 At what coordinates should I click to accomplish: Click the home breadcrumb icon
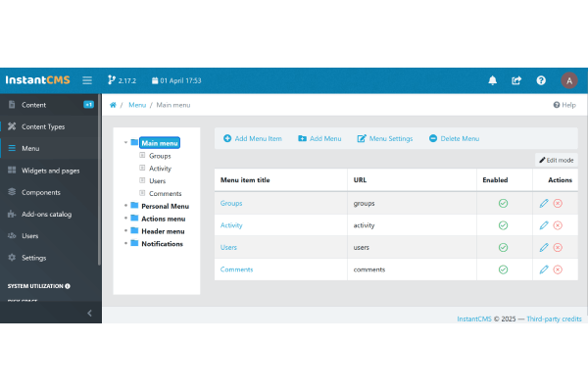click(114, 105)
